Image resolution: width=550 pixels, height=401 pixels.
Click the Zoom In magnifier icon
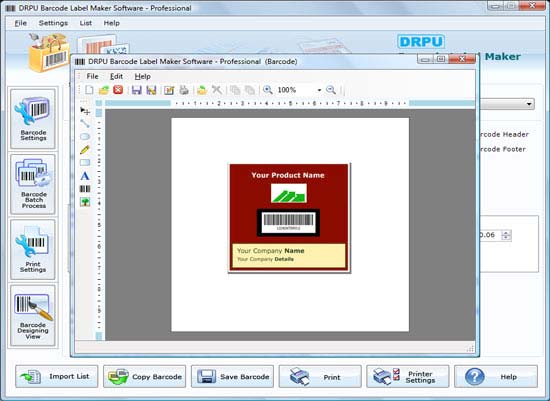[268, 90]
